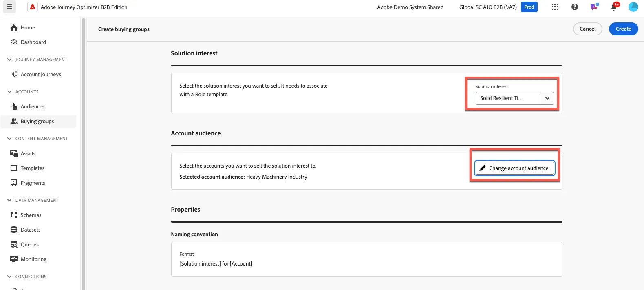The image size is (644, 290).
Task: Switch the Global SC AJO B2B sandbox
Action: click(x=488, y=7)
